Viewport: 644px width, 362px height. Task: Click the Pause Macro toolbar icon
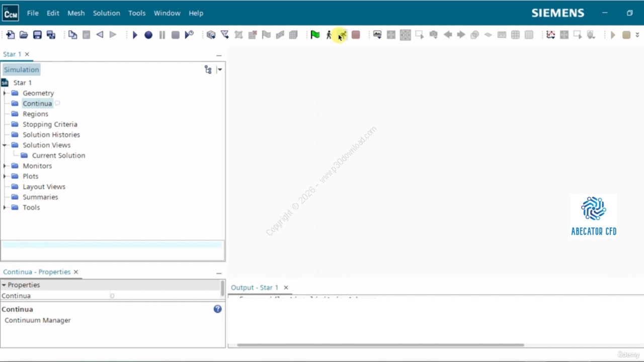(162, 35)
